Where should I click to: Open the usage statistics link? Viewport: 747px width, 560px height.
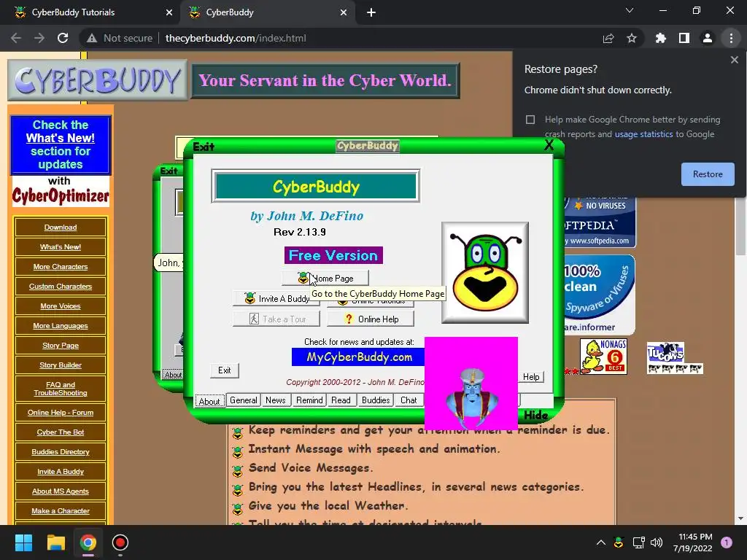click(x=643, y=134)
